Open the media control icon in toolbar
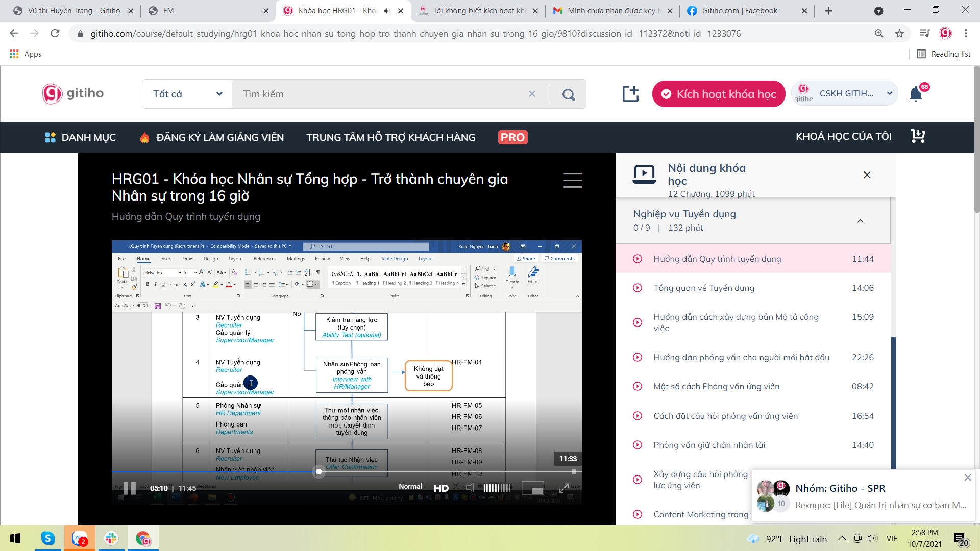980x551 pixels. pos(924,33)
